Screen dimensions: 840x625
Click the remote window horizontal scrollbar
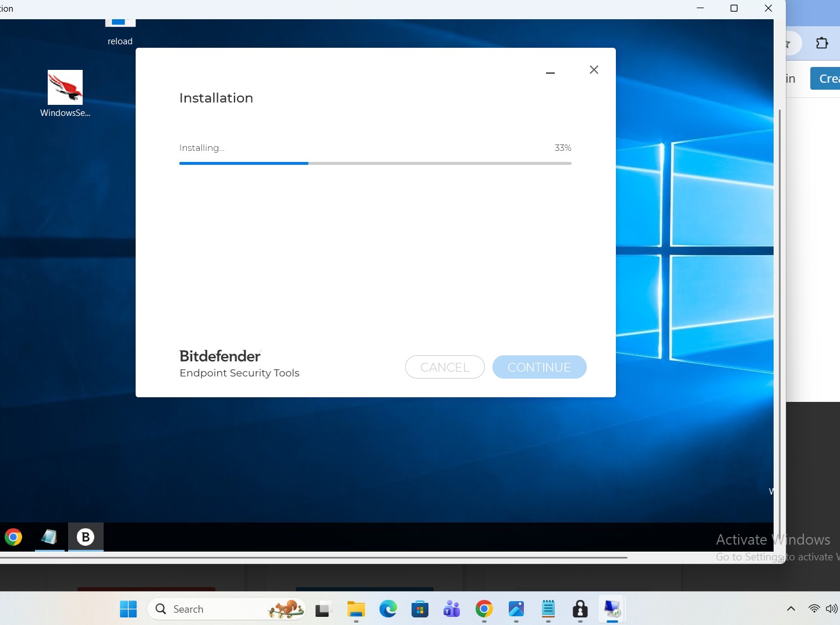313,557
